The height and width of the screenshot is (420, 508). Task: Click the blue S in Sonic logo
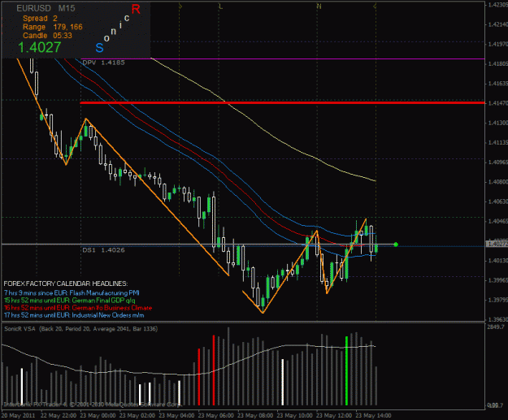pyautogui.click(x=99, y=48)
